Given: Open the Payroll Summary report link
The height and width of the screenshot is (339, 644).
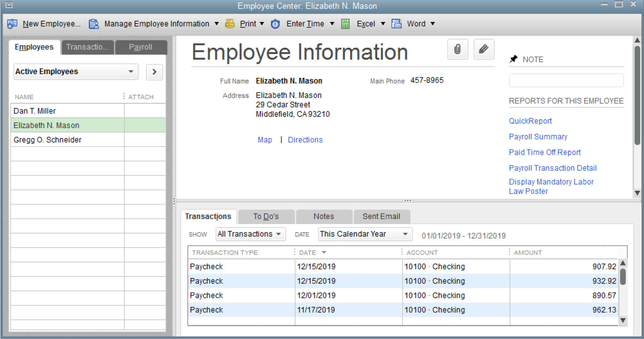Looking at the screenshot, I should (538, 137).
